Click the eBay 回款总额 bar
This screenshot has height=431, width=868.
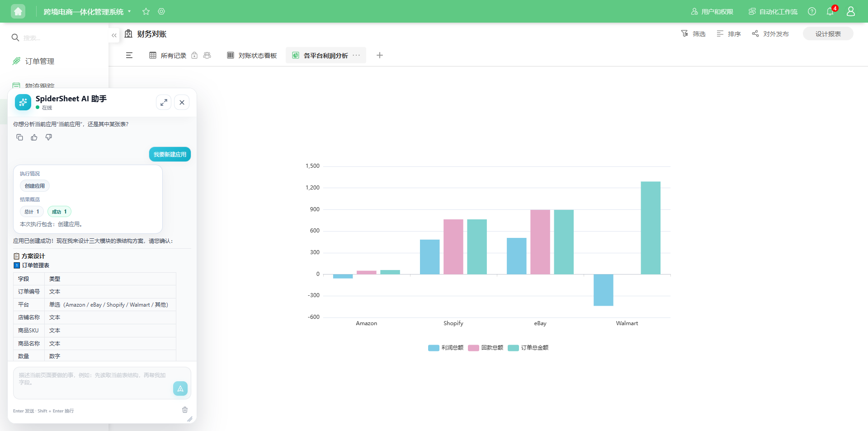540,242
